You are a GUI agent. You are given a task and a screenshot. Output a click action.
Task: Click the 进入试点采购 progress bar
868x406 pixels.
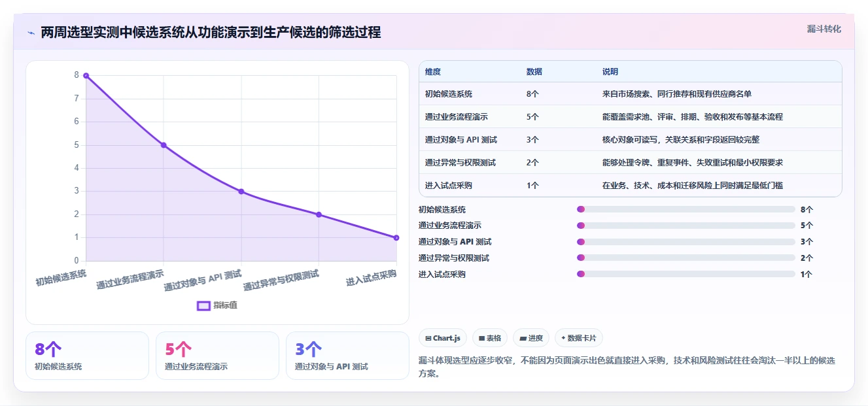[x=686, y=275]
